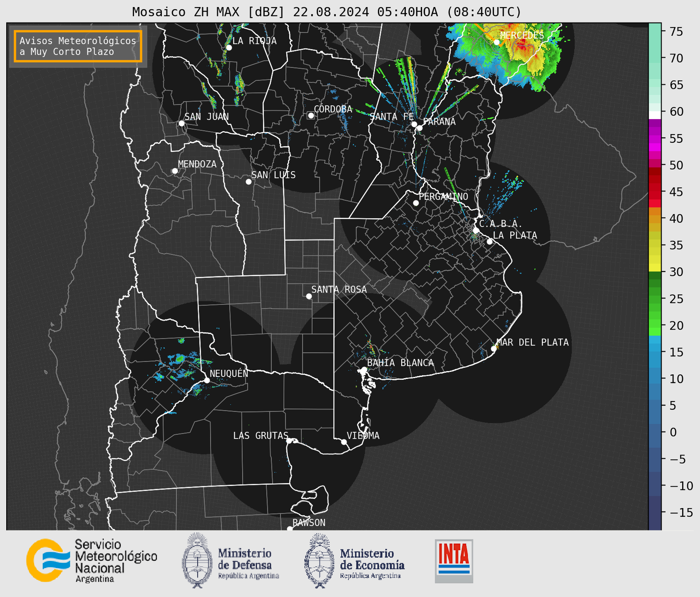Select the Mercedes city marker dot
The image size is (700, 597).
coord(496,42)
